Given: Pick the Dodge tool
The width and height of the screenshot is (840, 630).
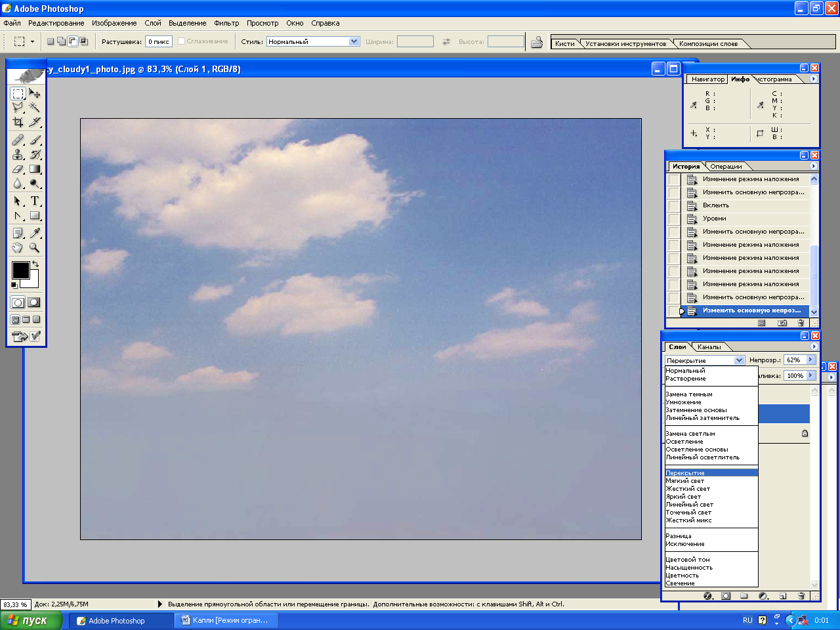Looking at the screenshot, I should click(x=35, y=183).
